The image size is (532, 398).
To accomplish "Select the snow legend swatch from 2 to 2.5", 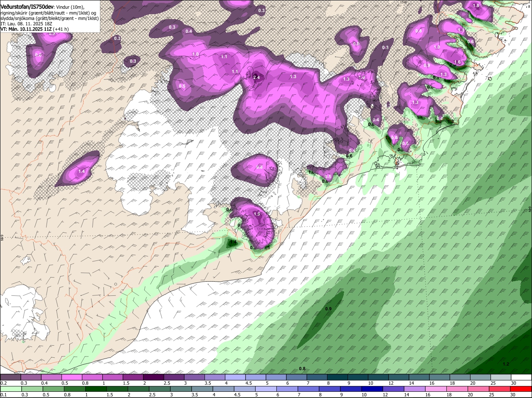I will (x=153, y=377).
